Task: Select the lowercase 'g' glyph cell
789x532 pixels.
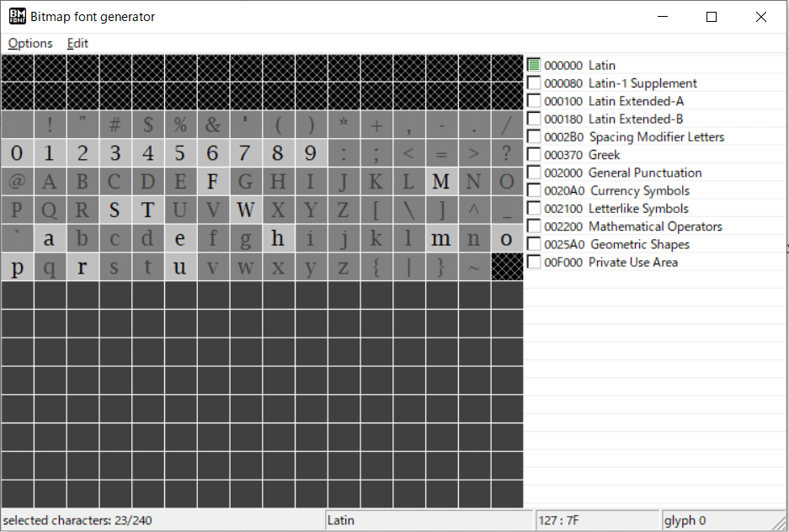Action: [246, 238]
